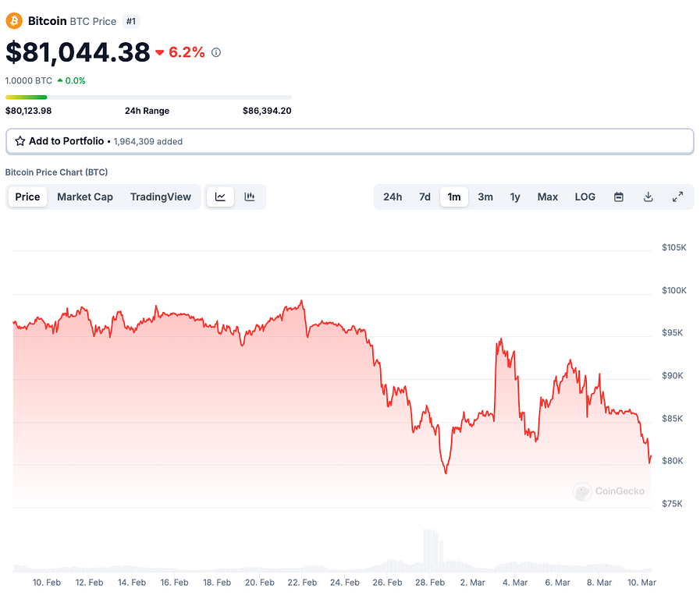The image size is (700, 599).
Task: Expand chart to fullscreen
Action: (x=677, y=197)
